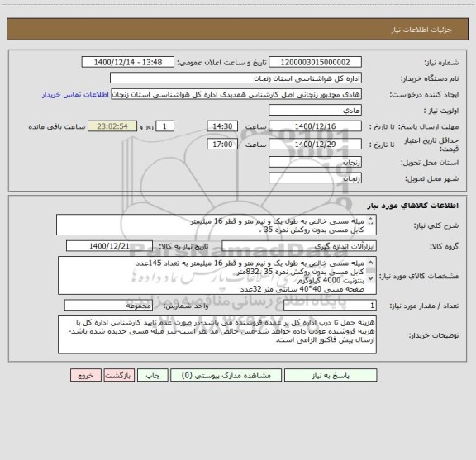
Task: Click the 'جزئیات اطلاعات نیاز' header title
Action: point(421,30)
